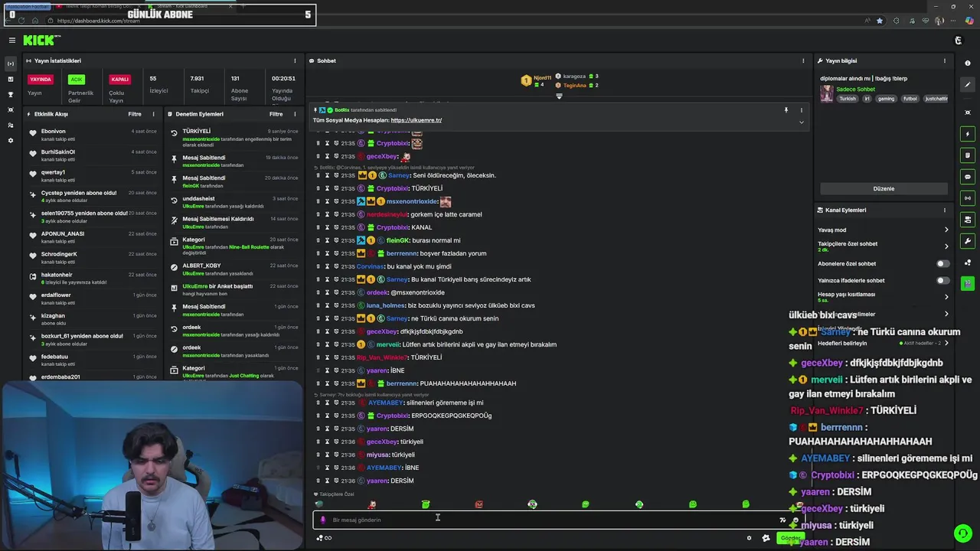
Task: Open pinned message three-dot options
Action: pos(802,110)
